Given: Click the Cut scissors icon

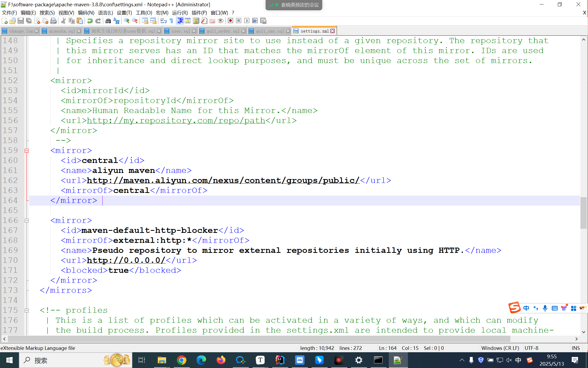Looking at the screenshot, I should point(63,21).
